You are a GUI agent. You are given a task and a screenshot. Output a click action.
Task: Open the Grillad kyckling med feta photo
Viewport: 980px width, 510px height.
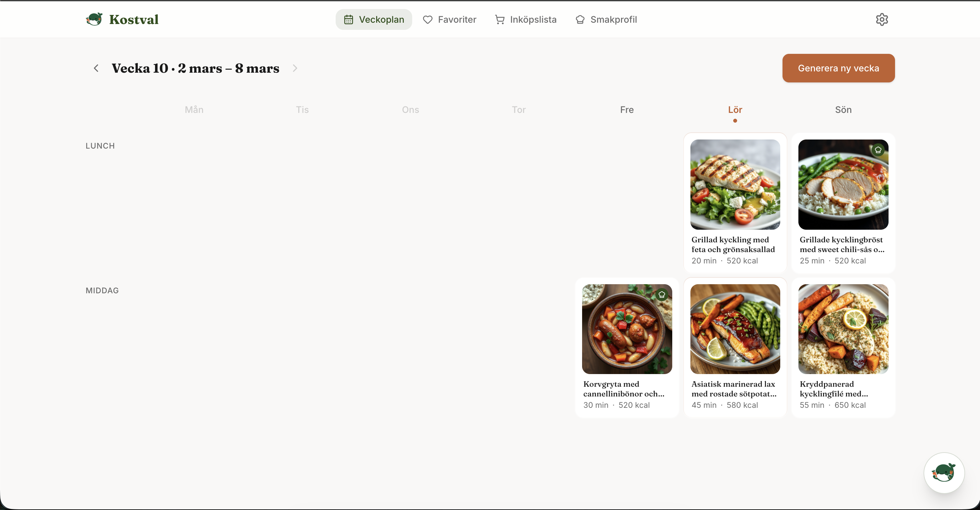pyautogui.click(x=735, y=184)
